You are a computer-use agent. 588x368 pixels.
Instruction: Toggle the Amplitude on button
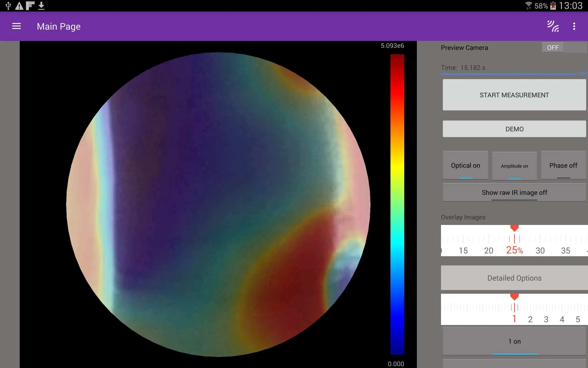(x=514, y=166)
